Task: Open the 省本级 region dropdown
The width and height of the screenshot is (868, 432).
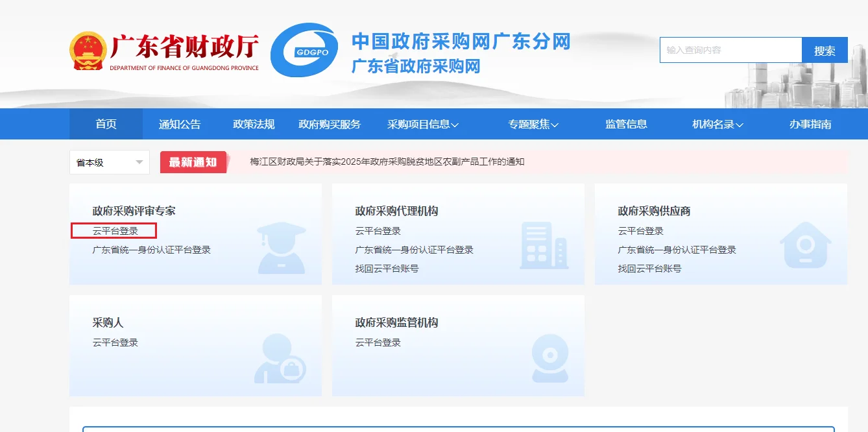Action: pyautogui.click(x=109, y=162)
